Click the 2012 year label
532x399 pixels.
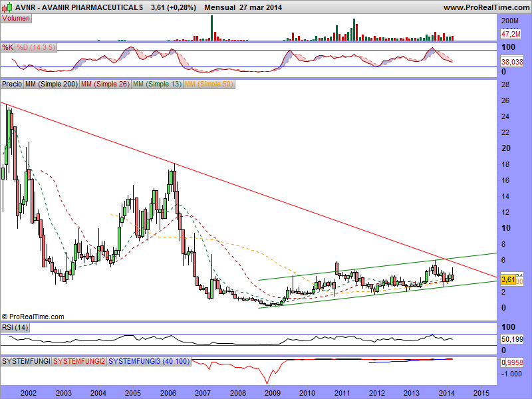tap(377, 393)
